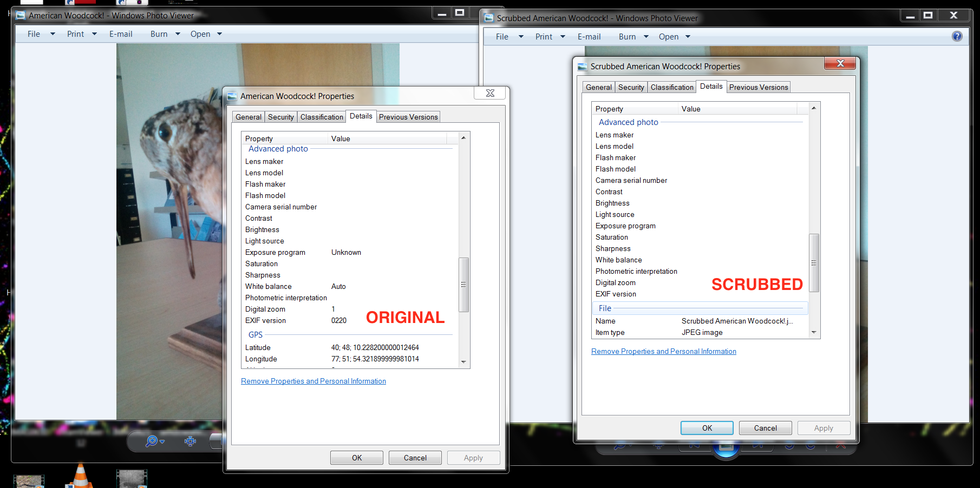Click OK in the Scrubbed Properties dialog
980x488 pixels.
(x=707, y=428)
